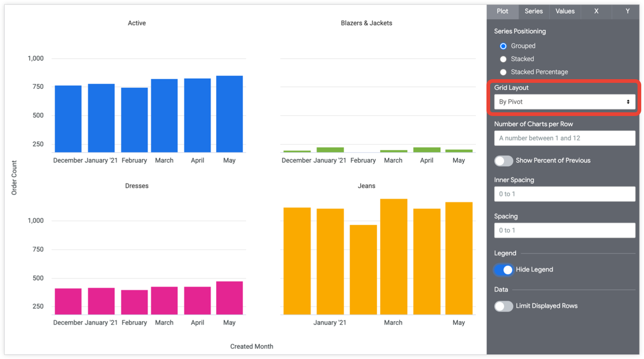Open the X axis settings tab
The image size is (644, 359).
(596, 12)
